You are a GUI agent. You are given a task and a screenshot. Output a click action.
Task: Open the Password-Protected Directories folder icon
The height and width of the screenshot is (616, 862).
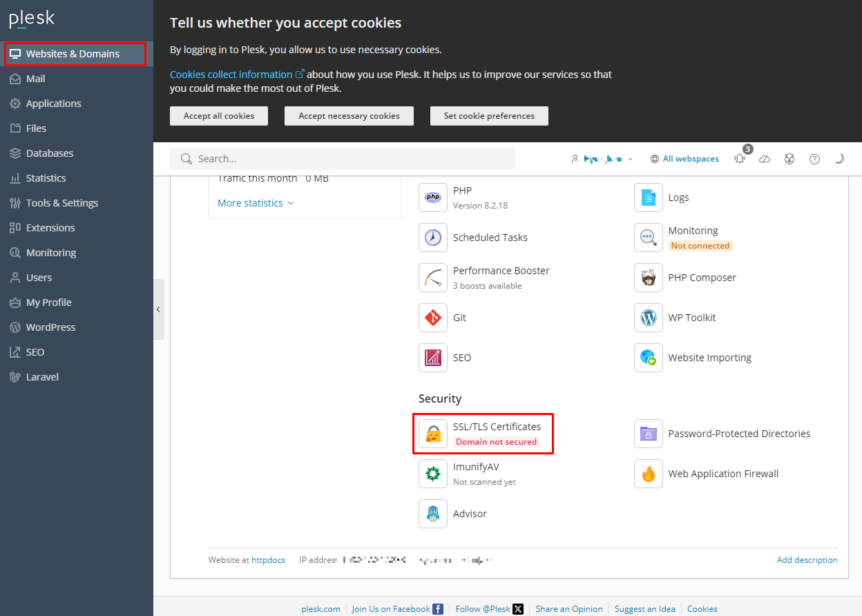coord(649,434)
